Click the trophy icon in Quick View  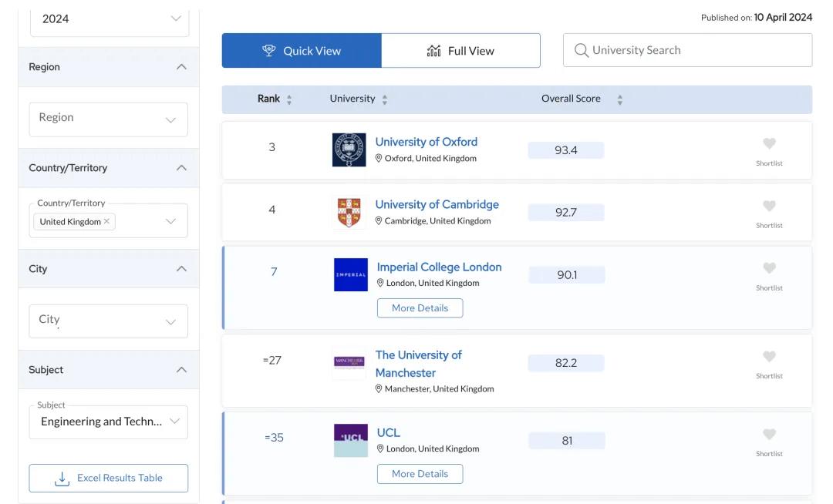pos(269,50)
